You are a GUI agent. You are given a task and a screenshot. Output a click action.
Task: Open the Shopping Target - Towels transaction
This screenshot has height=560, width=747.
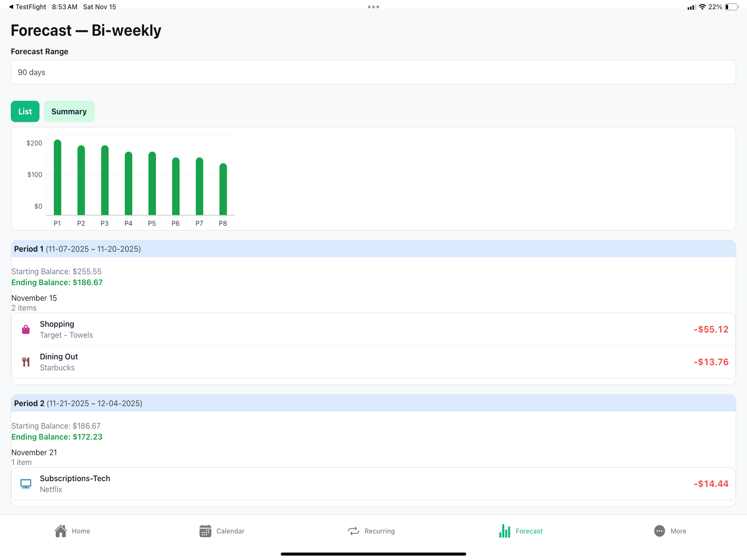click(373, 329)
